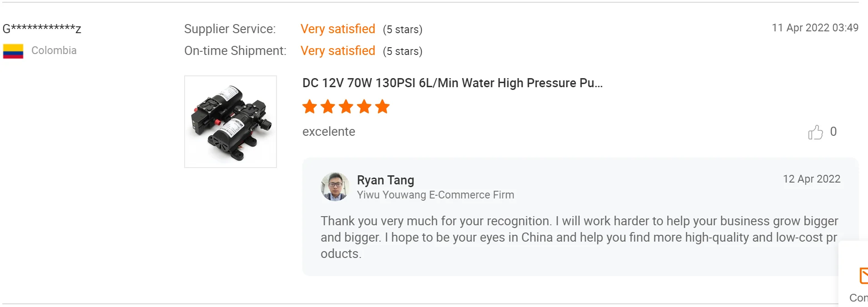Click the orange contact icon at the right edge
Viewport: 868px width, 307px height.
click(863, 276)
